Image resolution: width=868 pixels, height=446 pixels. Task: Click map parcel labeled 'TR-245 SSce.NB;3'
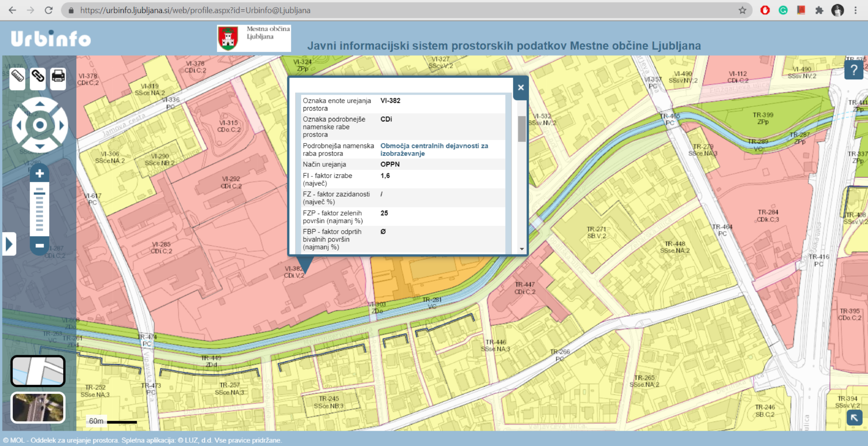[329, 402]
